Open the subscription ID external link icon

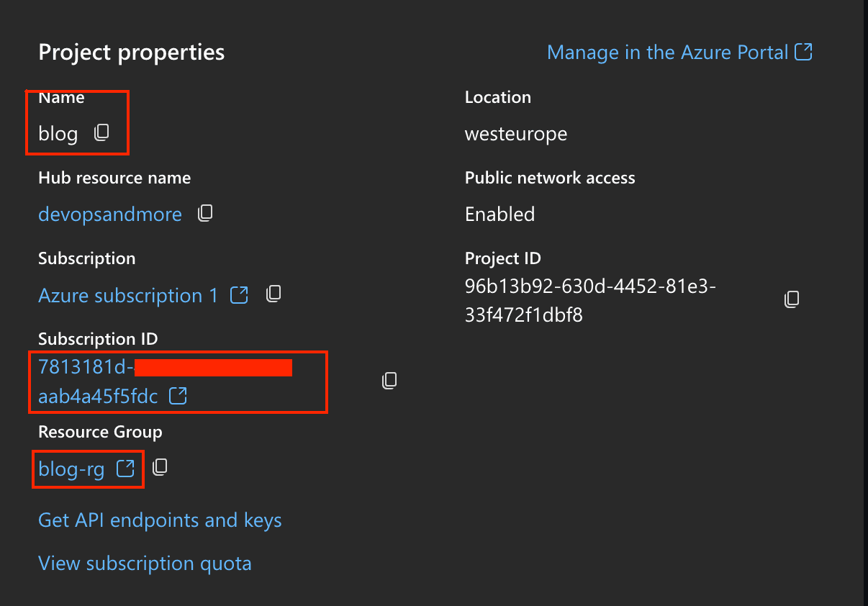point(177,395)
